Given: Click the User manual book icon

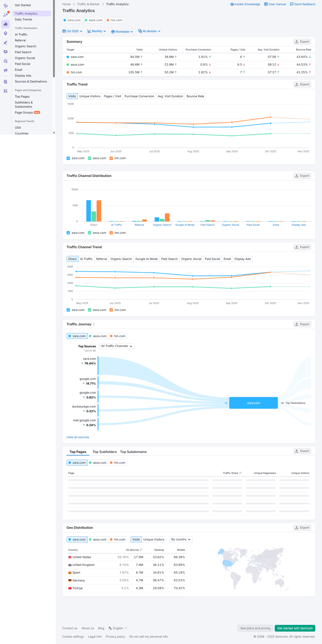Looking at the screenshot, I should [266, 4].
